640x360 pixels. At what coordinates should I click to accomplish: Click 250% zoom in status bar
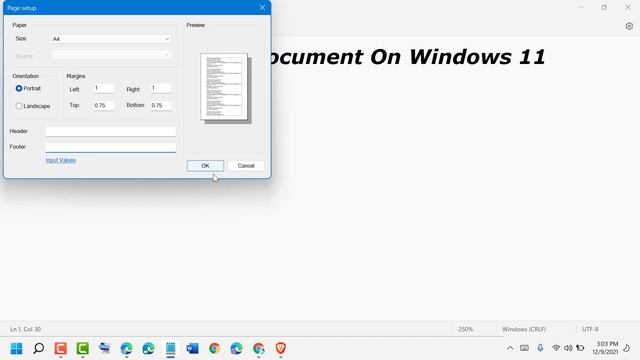[465, 329]
